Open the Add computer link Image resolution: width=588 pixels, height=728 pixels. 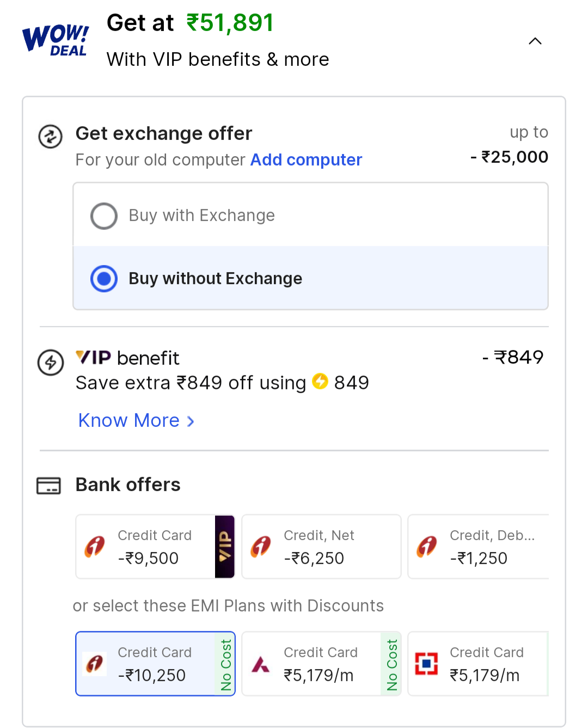[x=306, y=160]
